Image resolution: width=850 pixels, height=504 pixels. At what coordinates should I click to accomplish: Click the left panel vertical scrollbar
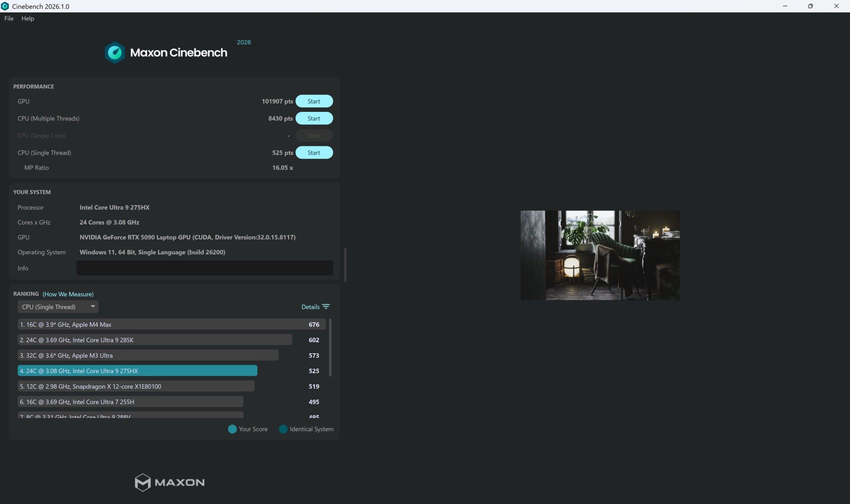345,265
